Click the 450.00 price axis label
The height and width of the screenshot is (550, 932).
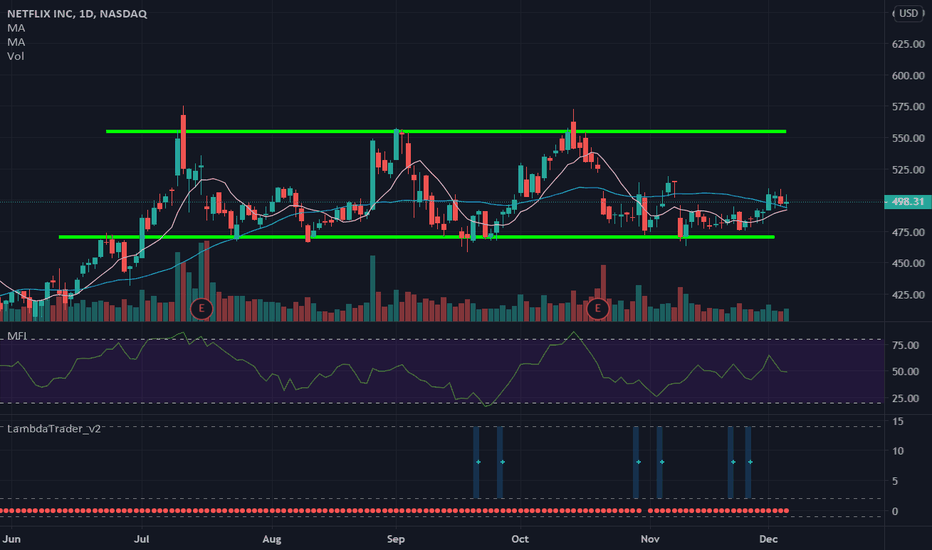[x=908, y=263]
